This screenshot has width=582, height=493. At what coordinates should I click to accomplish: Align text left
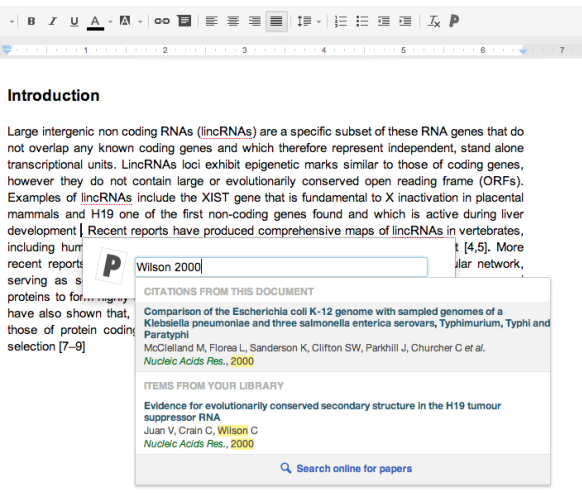click(212, 21)
